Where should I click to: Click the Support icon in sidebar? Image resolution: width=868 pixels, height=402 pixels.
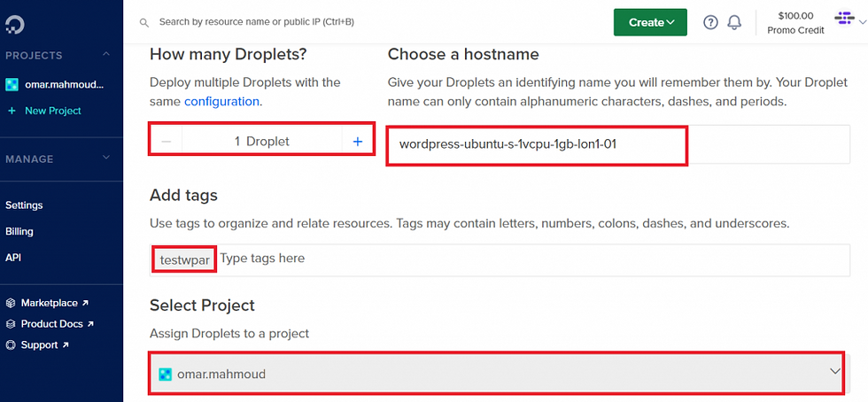tap(12, 344)
